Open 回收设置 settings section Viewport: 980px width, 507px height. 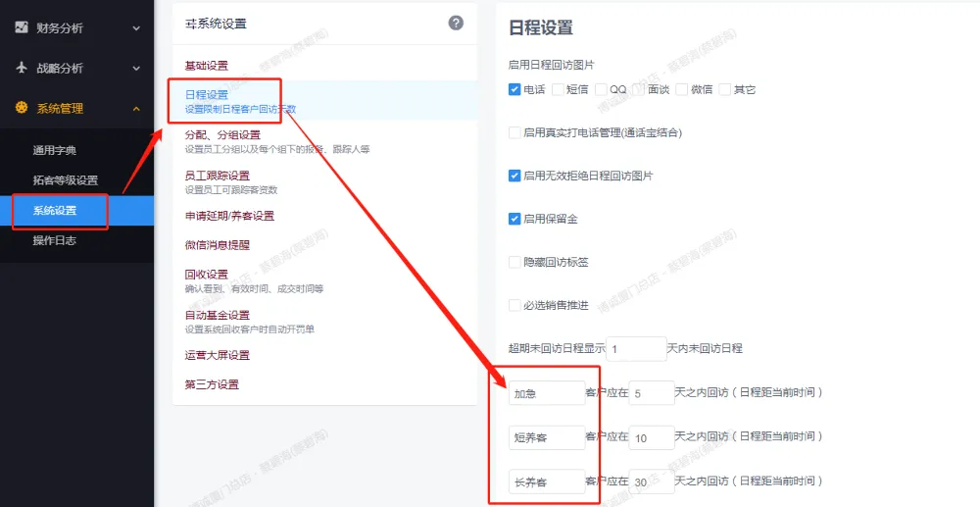click(206, 275)
